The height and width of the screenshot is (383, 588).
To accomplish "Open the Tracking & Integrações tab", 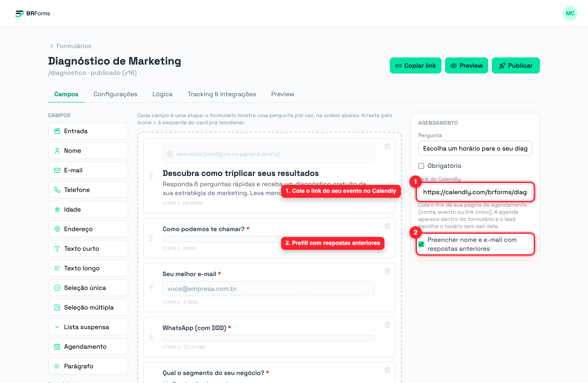I will 222,94.
